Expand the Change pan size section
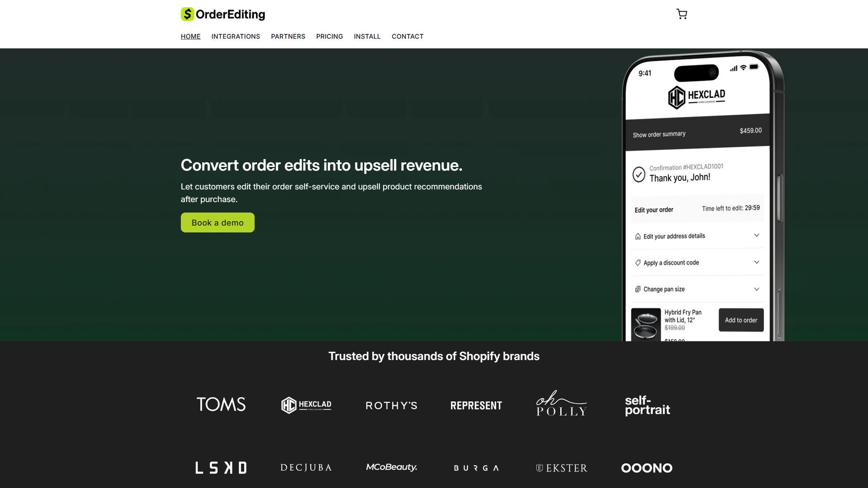This screenshot has height=488, width=868. [x=756, y=289]
